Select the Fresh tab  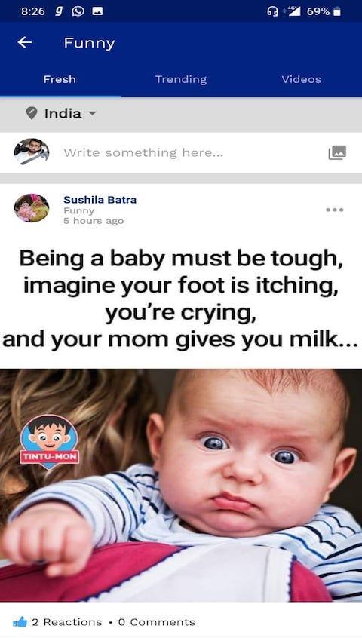[x=60, y=79]
